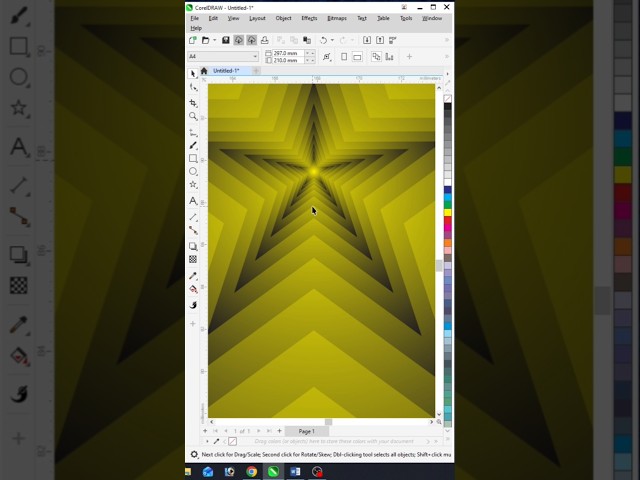Open status bar gear settings
This screenshot has height=480, width=640.
(x=194, y=454)
